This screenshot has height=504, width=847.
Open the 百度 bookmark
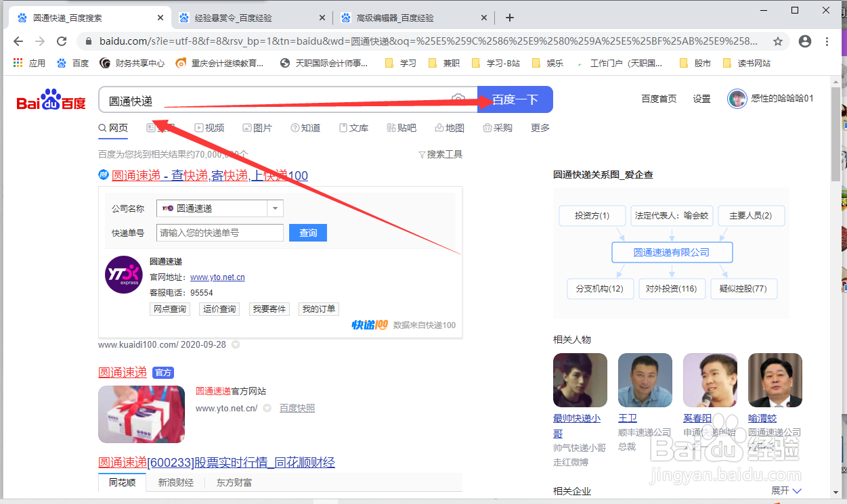point(73,63)
